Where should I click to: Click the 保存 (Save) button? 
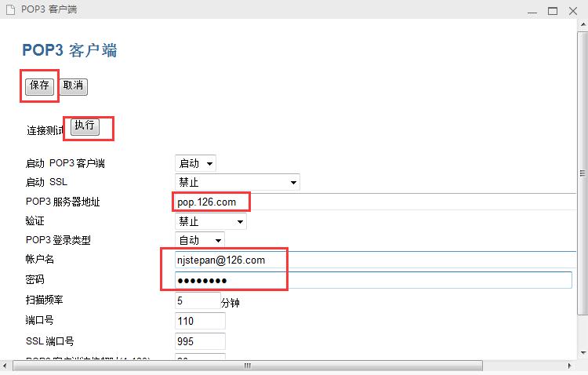[x=39, y=86]
